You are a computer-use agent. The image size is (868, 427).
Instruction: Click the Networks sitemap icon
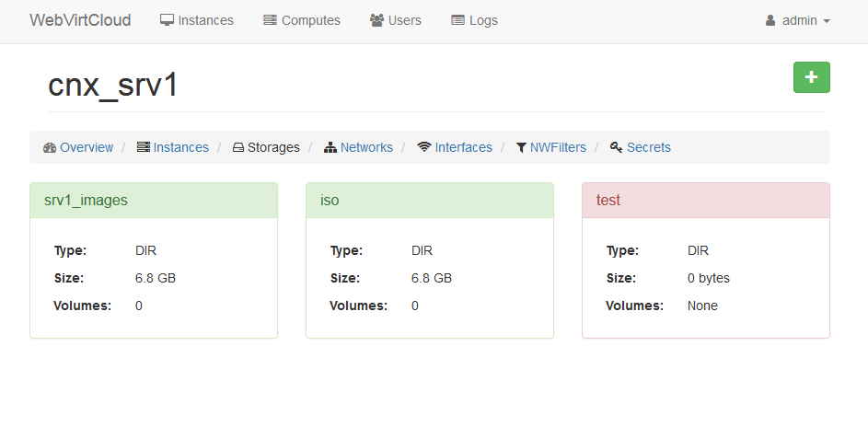pyautogui.click(x=330, y=147)
